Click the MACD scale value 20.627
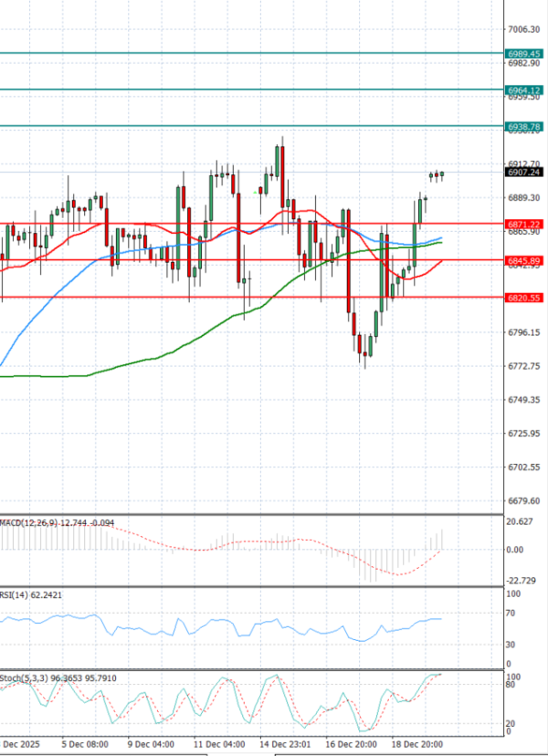 point(522,521)
